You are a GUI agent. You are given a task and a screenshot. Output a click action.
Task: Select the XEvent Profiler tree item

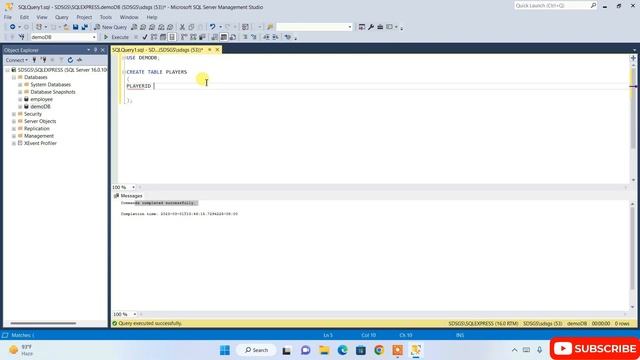[40, 143]
